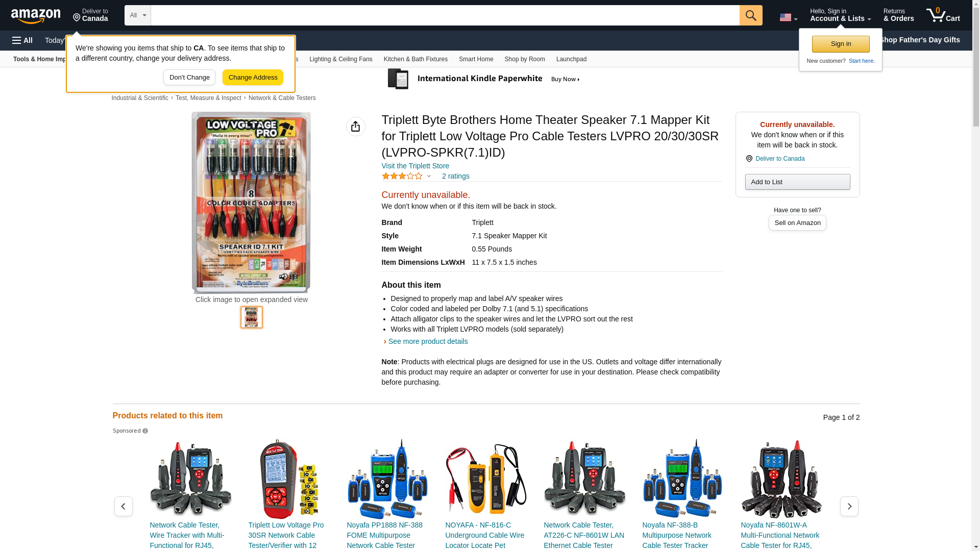Image resolution: width=980 pixels, height=551 pixels.
Task: Click into the Amazon search field
Action: pyautogui.click(x=445, y=15)
